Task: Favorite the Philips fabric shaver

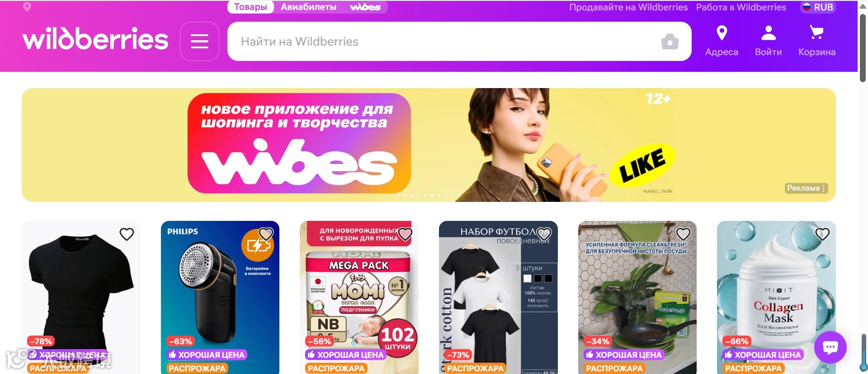Action: (266, 234)
